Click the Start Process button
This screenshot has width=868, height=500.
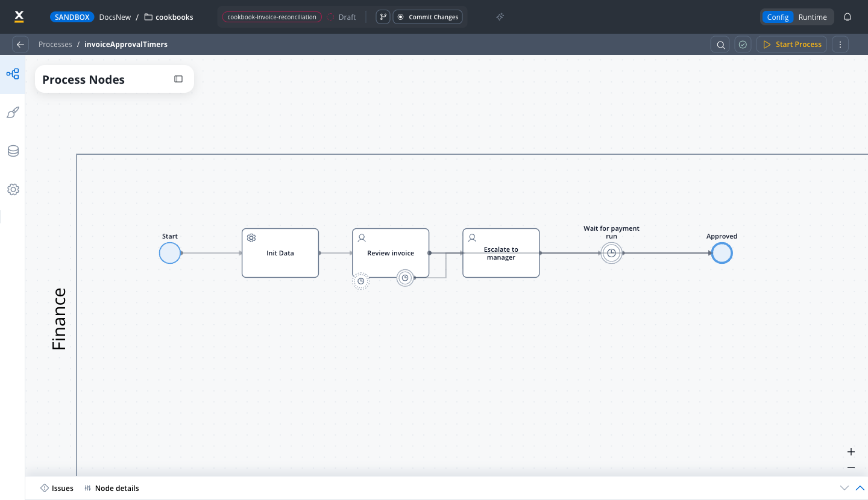coord(792,45)
